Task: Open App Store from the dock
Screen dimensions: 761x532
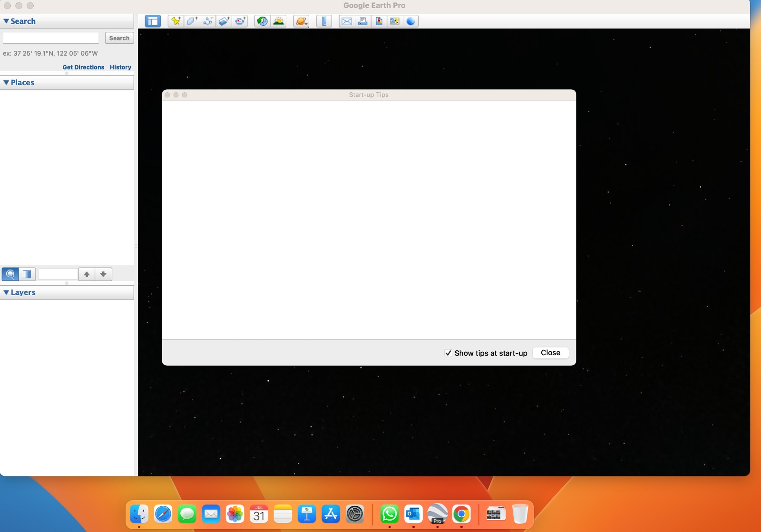Action: pyautogui.click(x=331, y=514)
